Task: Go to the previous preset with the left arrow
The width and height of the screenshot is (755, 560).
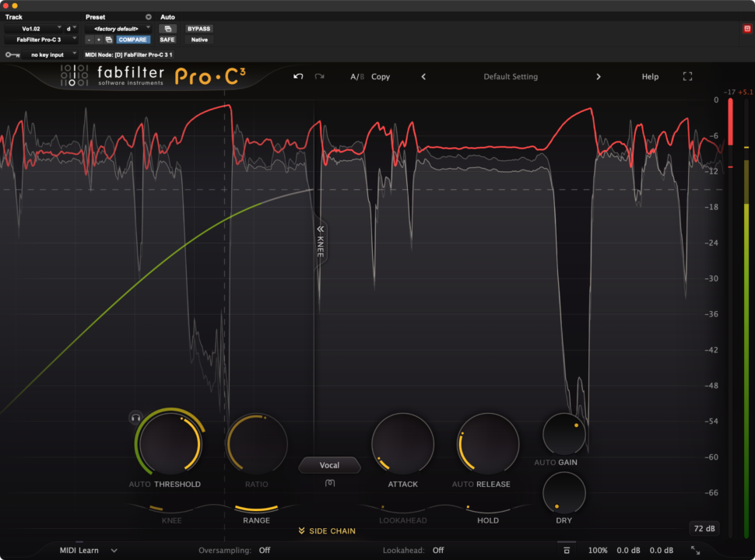Action: coord(424,77)
